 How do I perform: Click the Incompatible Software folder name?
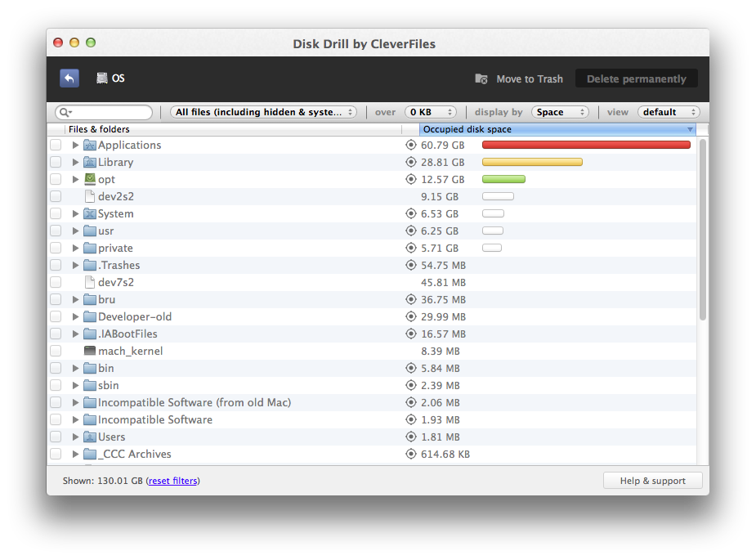coord(155,419)
